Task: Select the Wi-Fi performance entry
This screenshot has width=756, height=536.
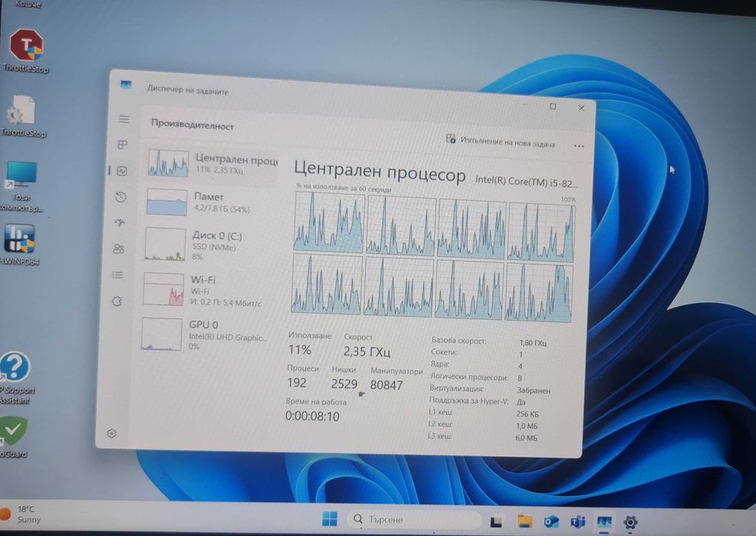Action: [208, 290]
